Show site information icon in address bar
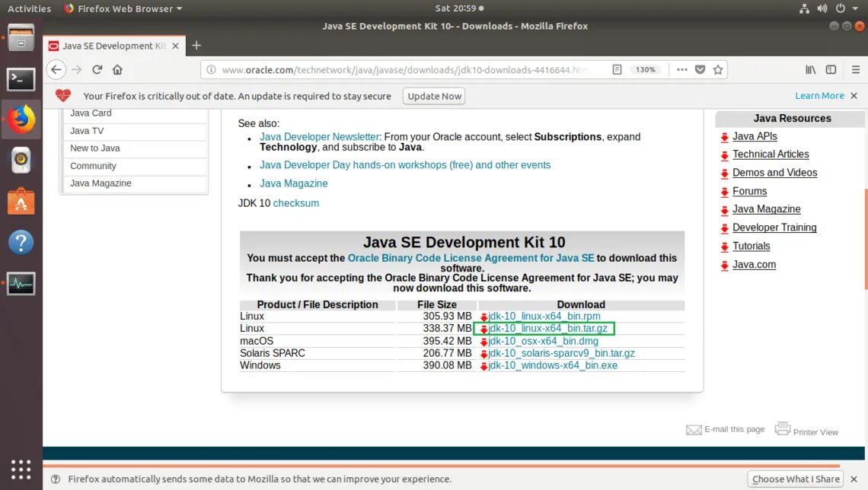Viewport: 868px width, 490px height. coord(211,70)
